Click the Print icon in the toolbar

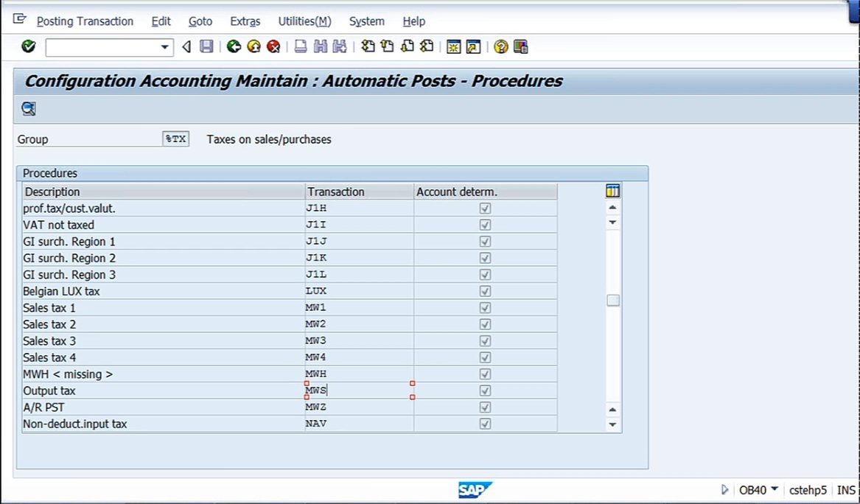point(301,46)
